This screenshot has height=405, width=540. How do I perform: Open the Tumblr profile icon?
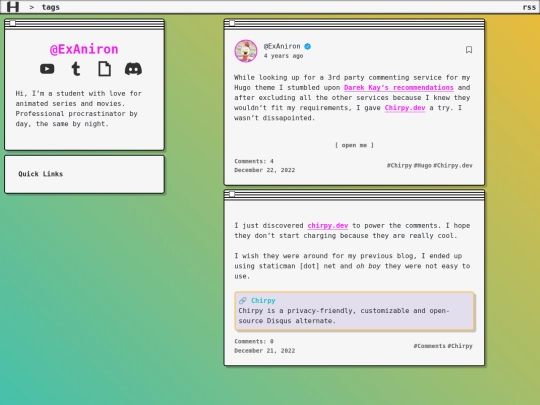pyautogui.click(x=76, y=69)
